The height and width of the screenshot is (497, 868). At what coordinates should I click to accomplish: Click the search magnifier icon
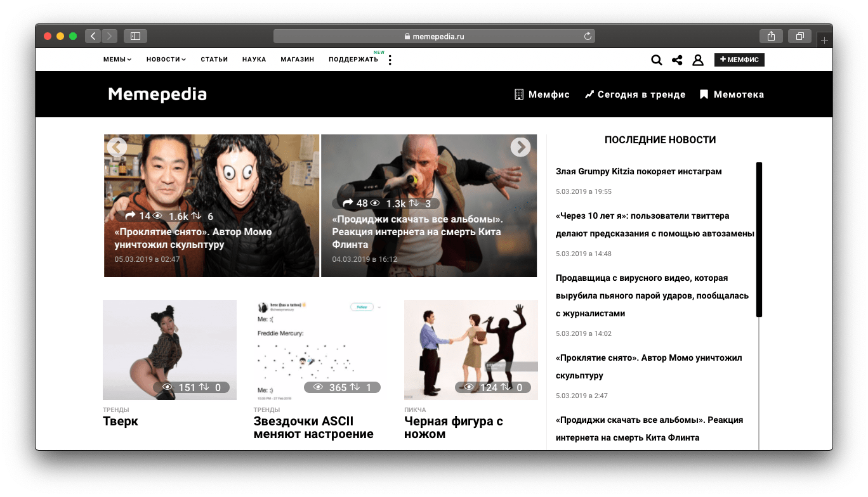click(657, 60)
